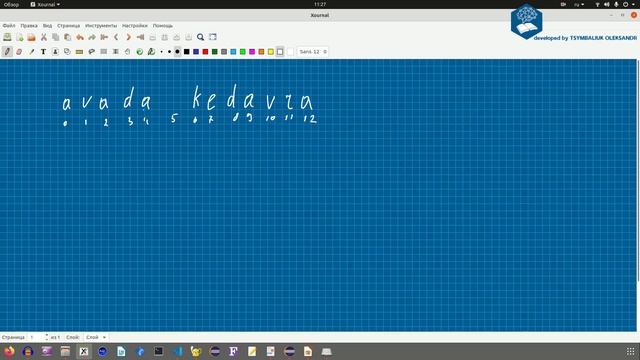Click the vertical scrollbar on the right
640x360 pixels.
click(x=638, y=171)
